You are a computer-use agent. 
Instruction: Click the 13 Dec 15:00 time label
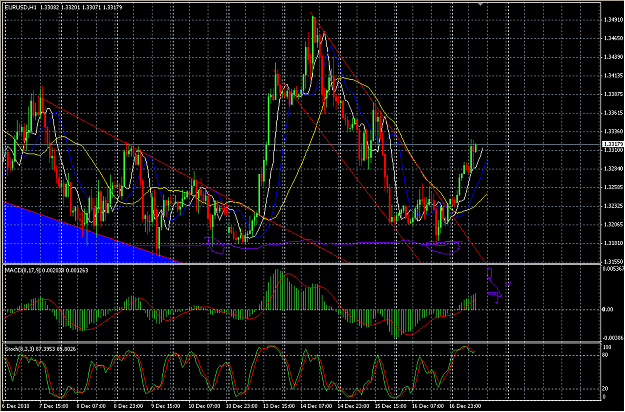[278, 406]
